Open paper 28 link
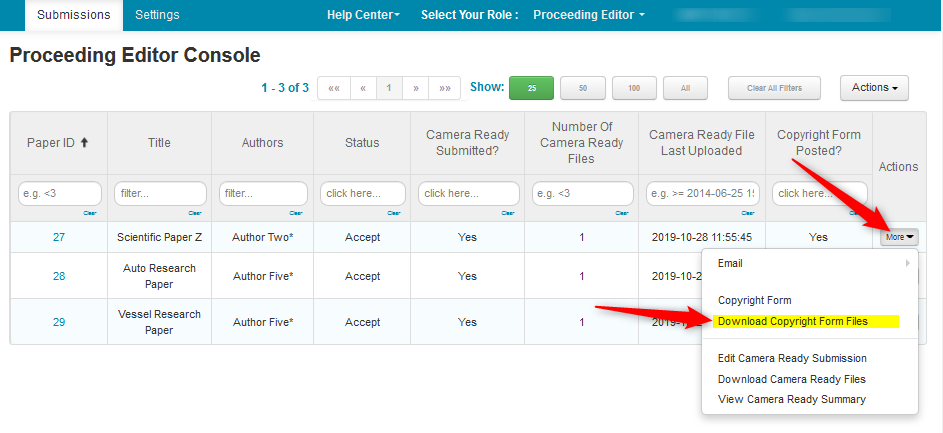The width and height of the screenshot is (943, 433). (59, 276)
